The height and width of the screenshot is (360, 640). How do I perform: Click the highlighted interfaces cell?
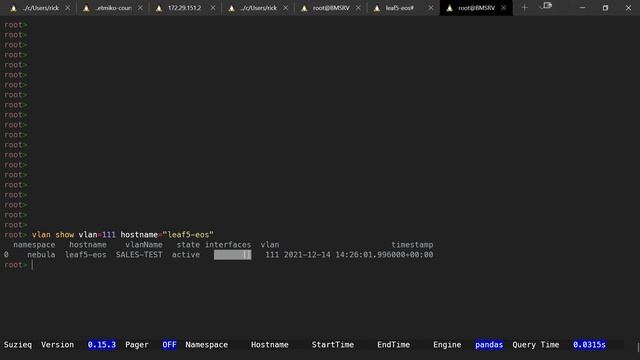click(233, 255)
